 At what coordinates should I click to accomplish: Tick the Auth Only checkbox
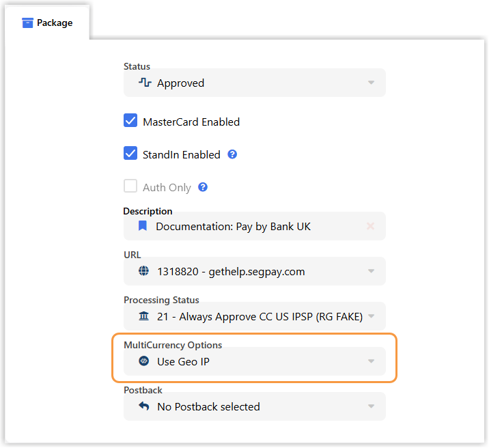click(x=130, y=186)
